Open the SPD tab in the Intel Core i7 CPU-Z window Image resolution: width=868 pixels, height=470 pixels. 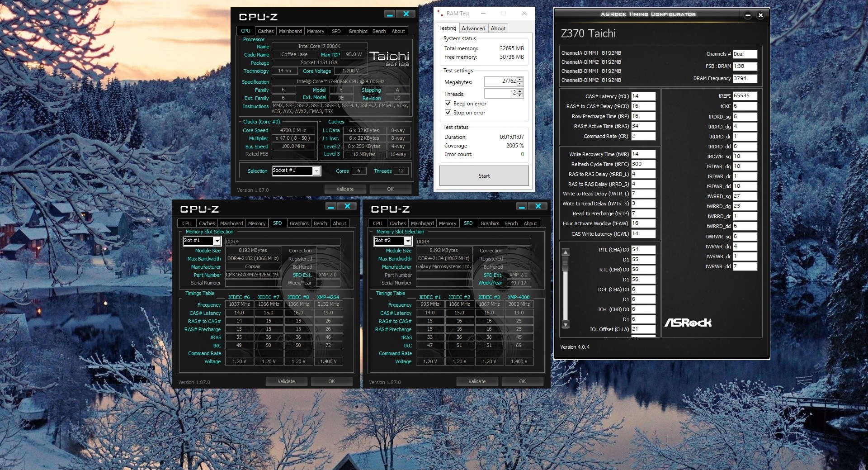(x=336, y=31)
